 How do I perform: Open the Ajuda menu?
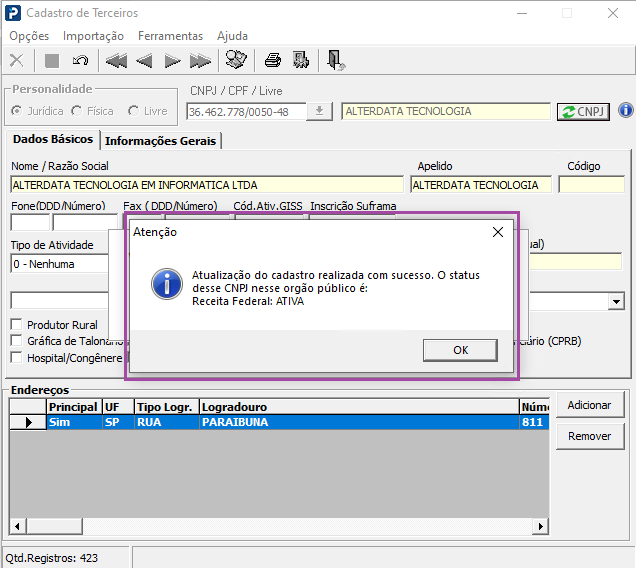pos(232,36)
